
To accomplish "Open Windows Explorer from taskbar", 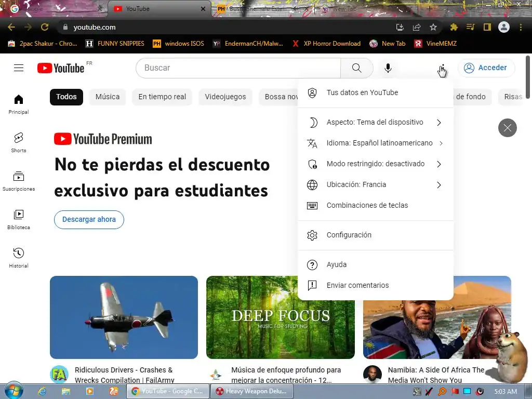I will pyautogui.click(x=66, y=391).
